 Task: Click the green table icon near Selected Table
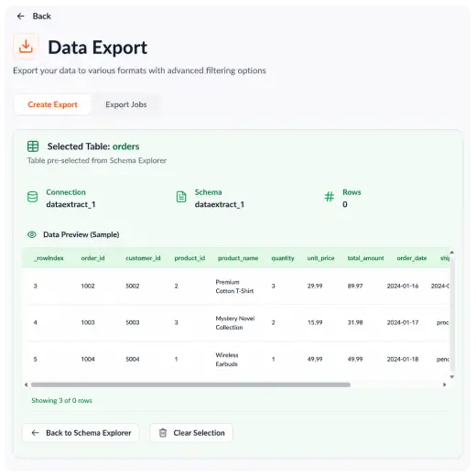33,146
